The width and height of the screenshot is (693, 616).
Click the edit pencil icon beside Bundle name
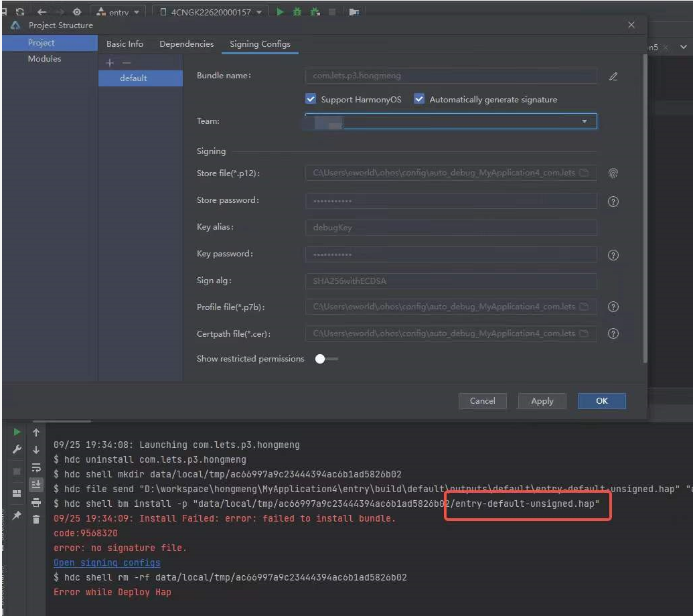(613, 76)
